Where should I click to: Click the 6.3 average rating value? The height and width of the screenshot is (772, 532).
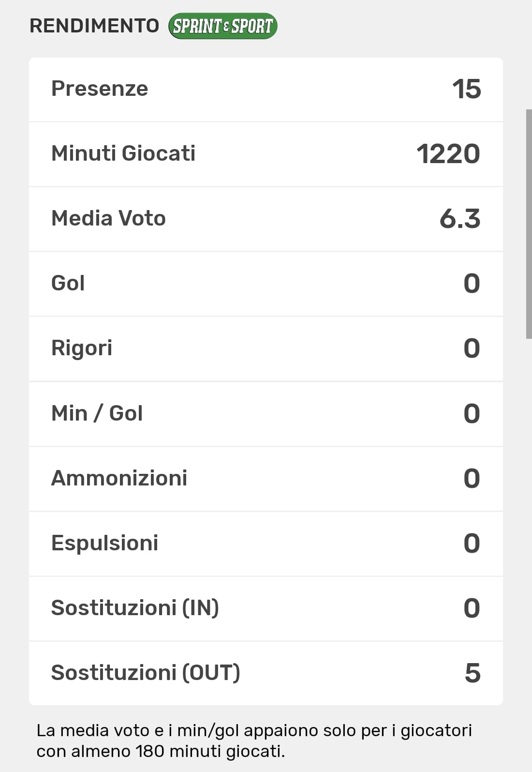(459, 219)
